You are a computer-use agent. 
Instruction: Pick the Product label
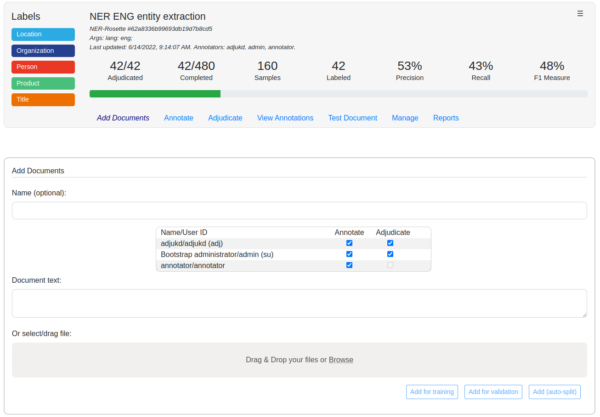[x=43, y=83]
